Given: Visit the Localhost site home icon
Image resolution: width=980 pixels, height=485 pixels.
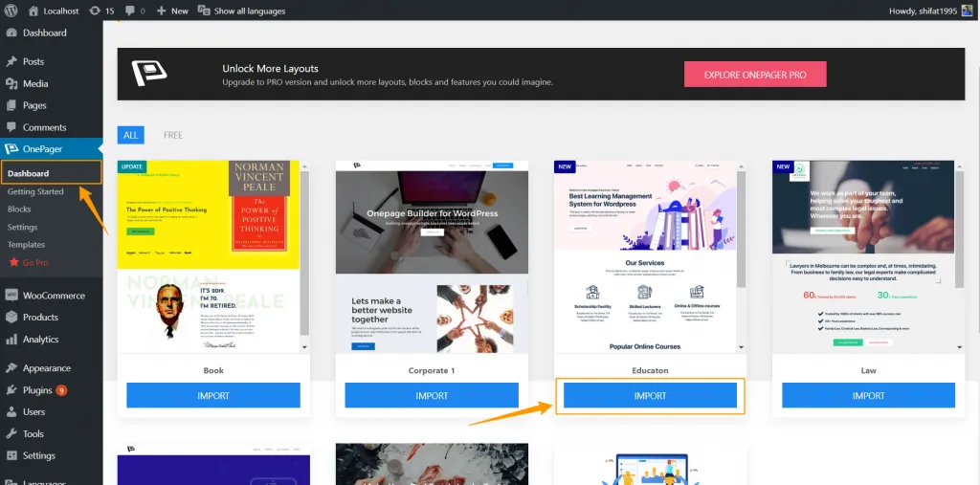Looking at the screenshot, I should pos(33,11).
